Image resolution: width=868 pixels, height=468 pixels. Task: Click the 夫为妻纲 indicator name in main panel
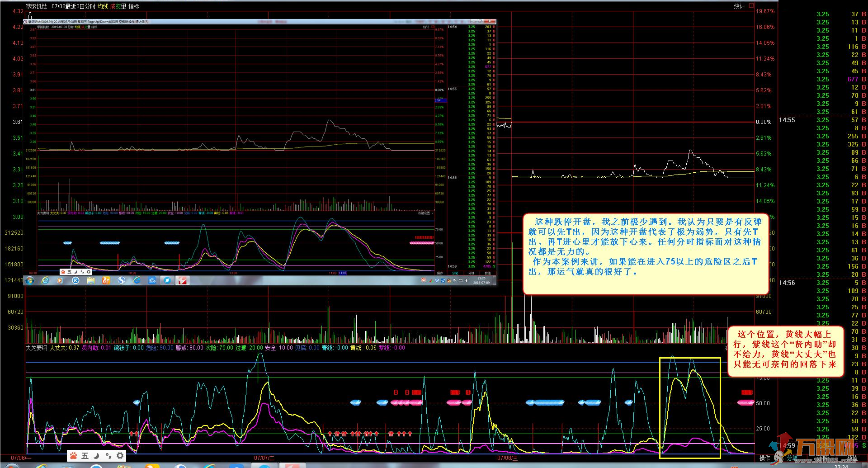[36, 348]
